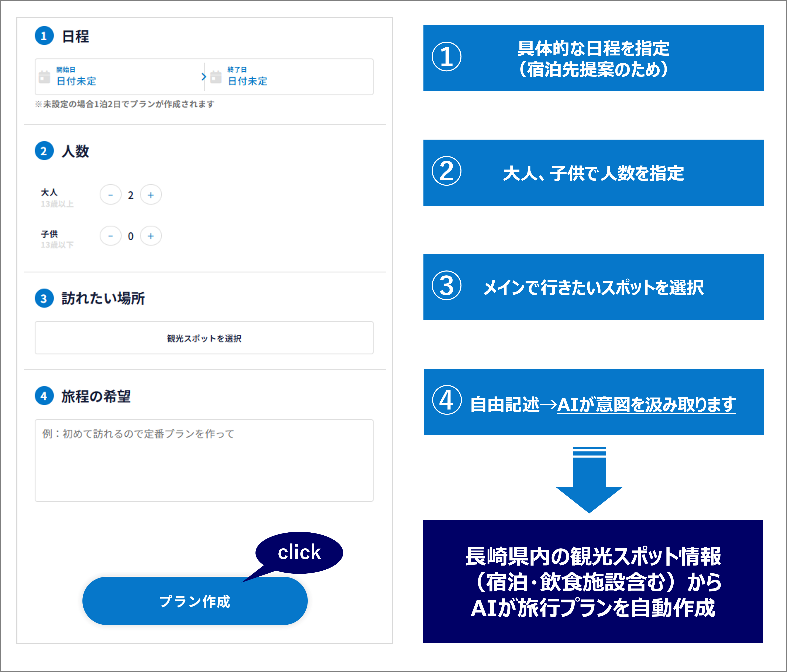Viewport: 787px width, 672px height.
Task: Click the 旅程の希望 section heading
Action: [96, 396]
